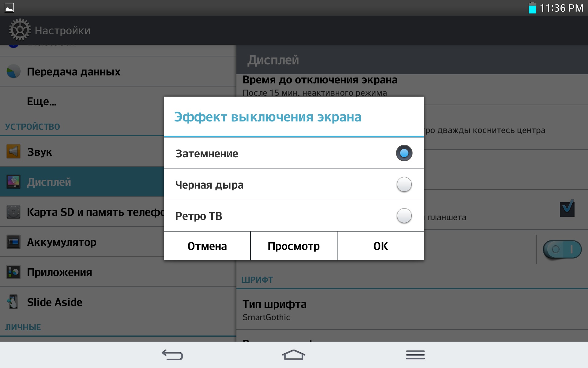Tap the Settings gear icon in header
Viewport: 588px width, 368px height.
click(x=20, y=30)
